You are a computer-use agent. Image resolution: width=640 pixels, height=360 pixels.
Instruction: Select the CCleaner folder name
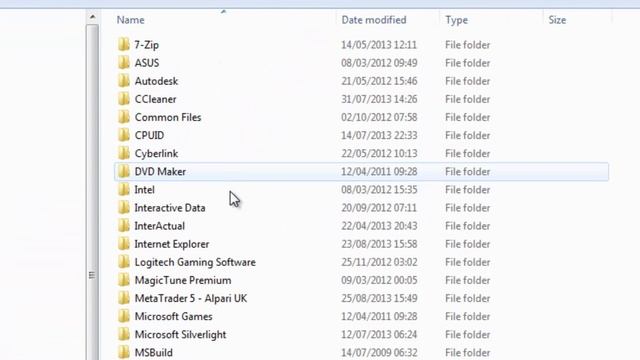(156, 99)
